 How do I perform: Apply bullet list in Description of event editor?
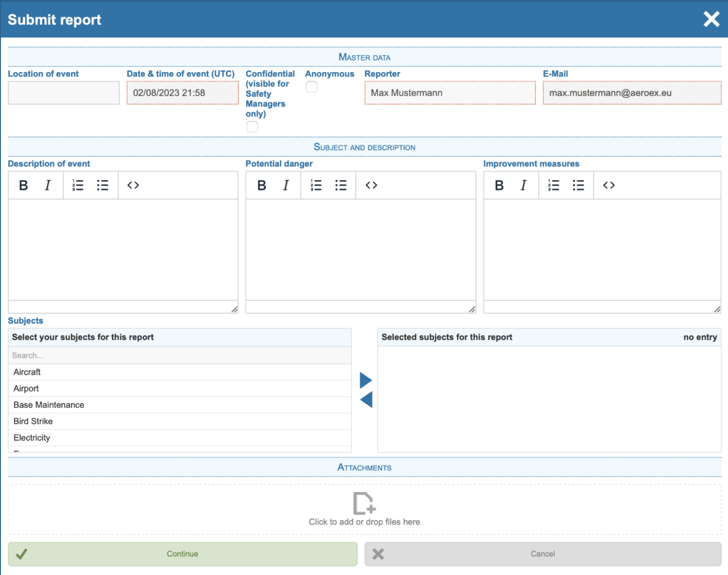[x=103, y=185]
